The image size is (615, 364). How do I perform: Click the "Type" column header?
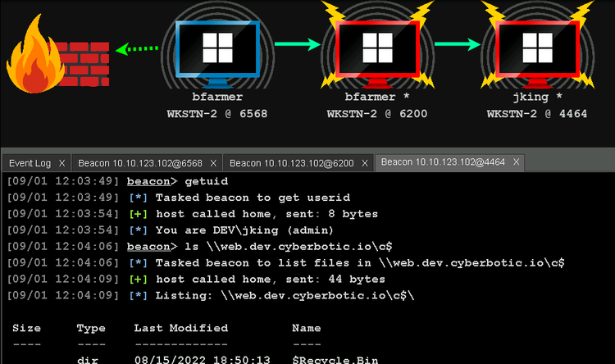pyautogui.click(x=91, y=328)
